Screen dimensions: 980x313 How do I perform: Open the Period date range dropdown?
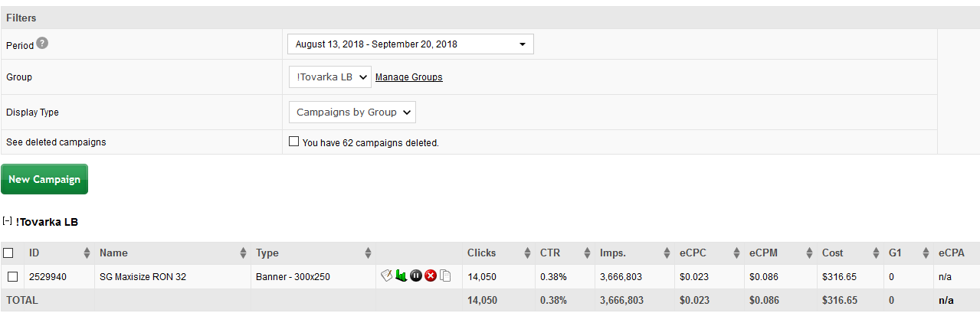[411, 44]
